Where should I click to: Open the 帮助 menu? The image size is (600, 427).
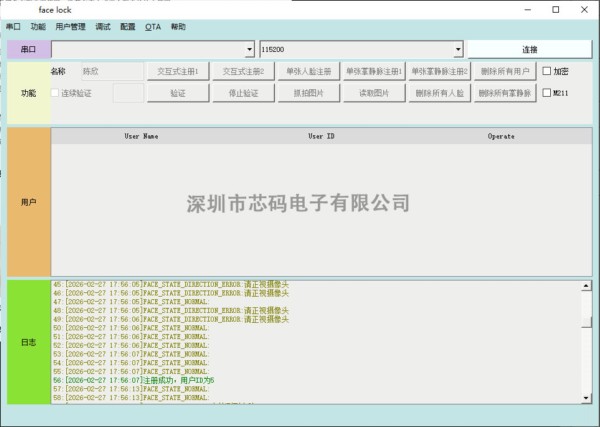(x=178, y=27)
